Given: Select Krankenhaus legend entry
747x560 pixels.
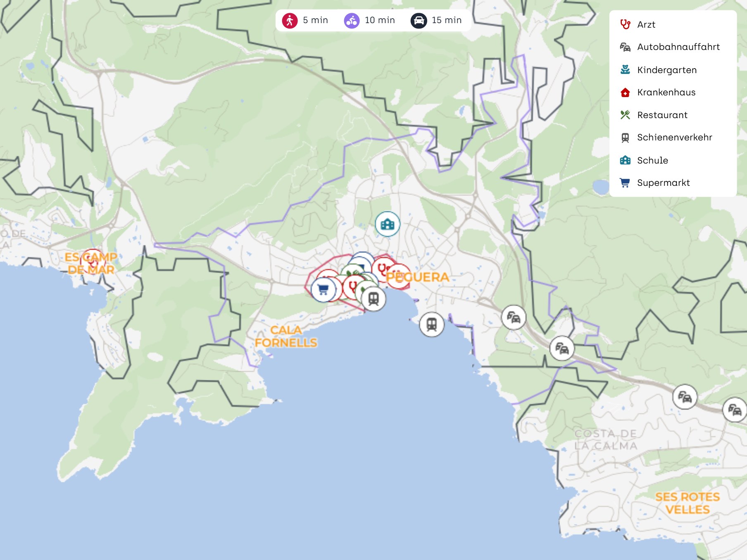Looking at the screenshot, I should (666, 93).
